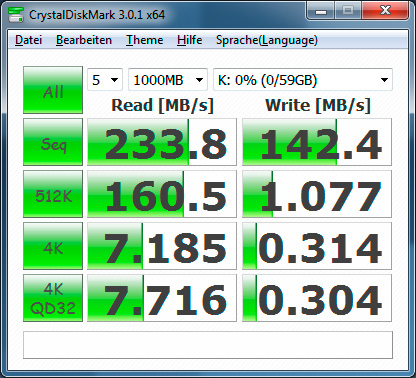This screenshot has height=378, width=416.
Task: Open the Bearbeiten menu
Action: pos(84,40)
